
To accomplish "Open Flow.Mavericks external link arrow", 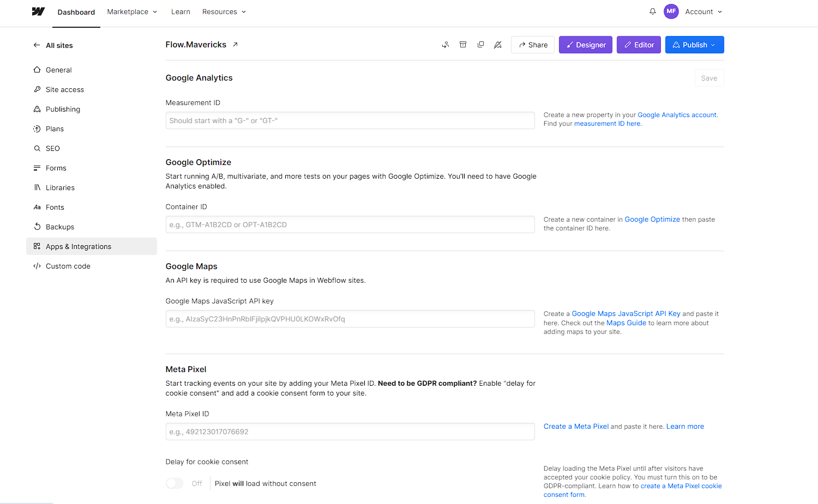I will tap(236, 45).
